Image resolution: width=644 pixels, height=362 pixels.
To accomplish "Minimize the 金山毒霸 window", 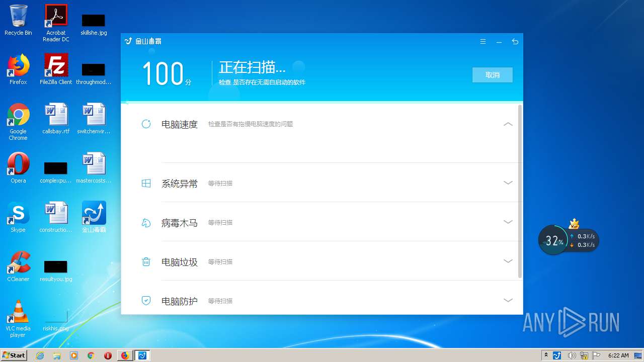I will click(x=499, y=42).
